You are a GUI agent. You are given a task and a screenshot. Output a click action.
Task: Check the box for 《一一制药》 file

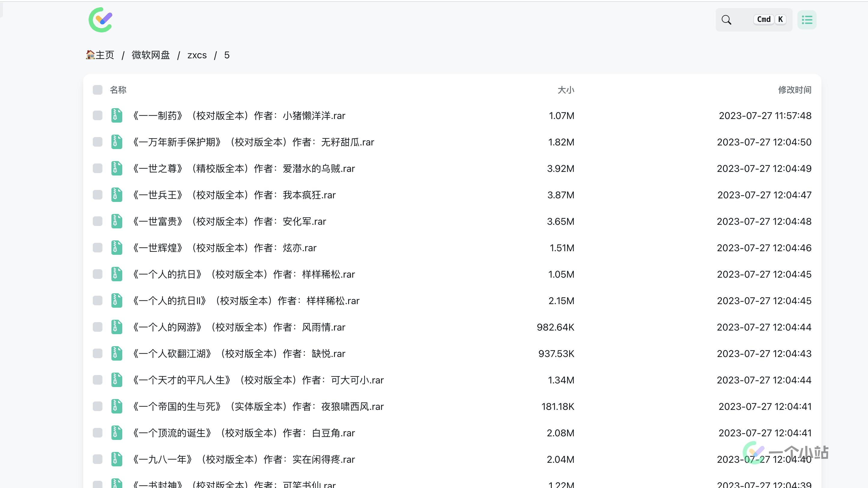pyautogui.click(x=97, y=116)
